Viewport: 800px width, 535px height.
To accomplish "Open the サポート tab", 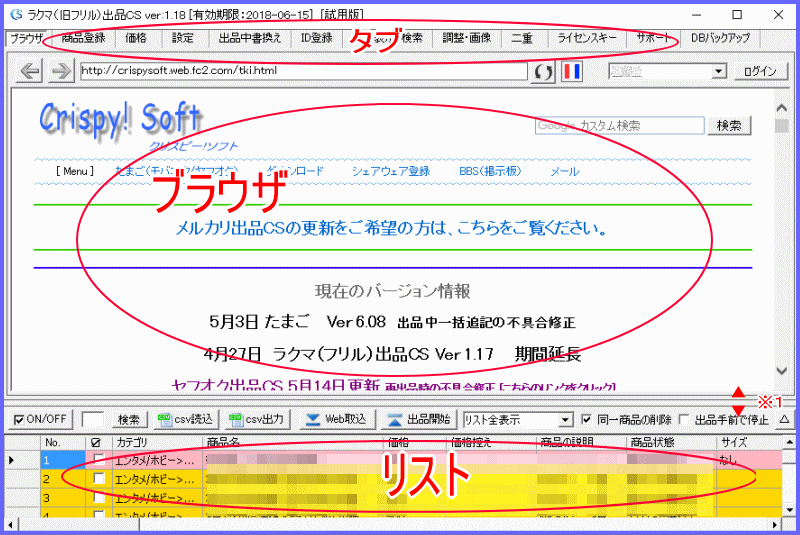I will point(653,38).
